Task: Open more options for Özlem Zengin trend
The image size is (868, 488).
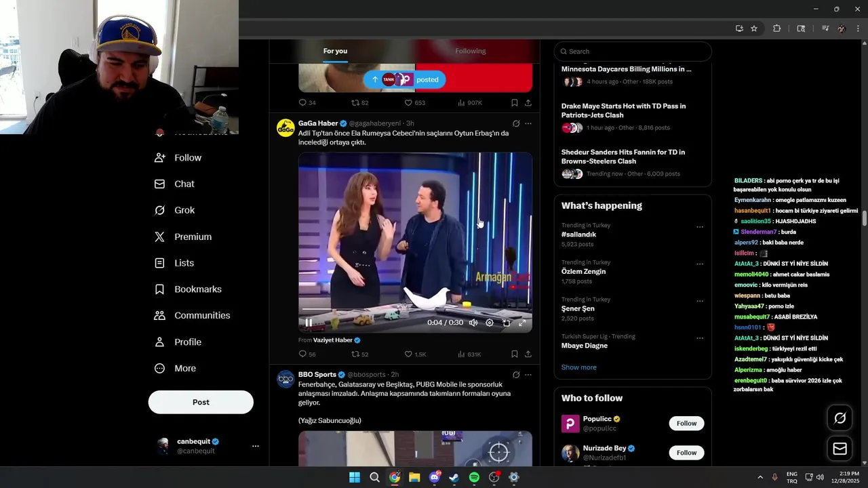Action: click(700, 264)
